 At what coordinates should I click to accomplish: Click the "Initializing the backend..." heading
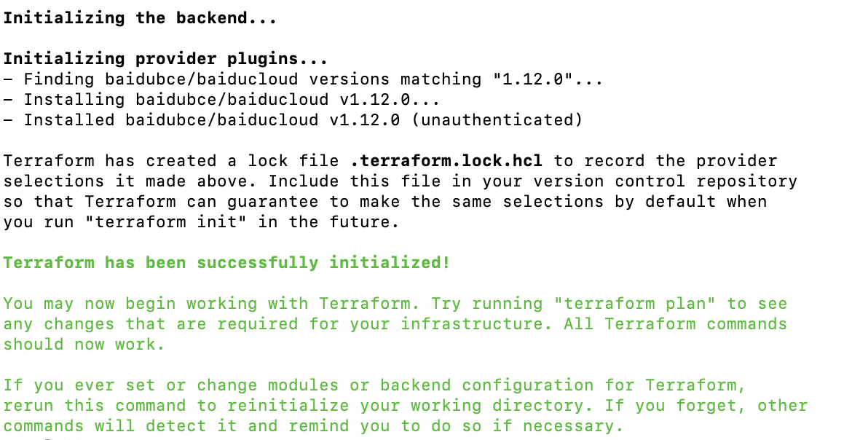[140, 18]
